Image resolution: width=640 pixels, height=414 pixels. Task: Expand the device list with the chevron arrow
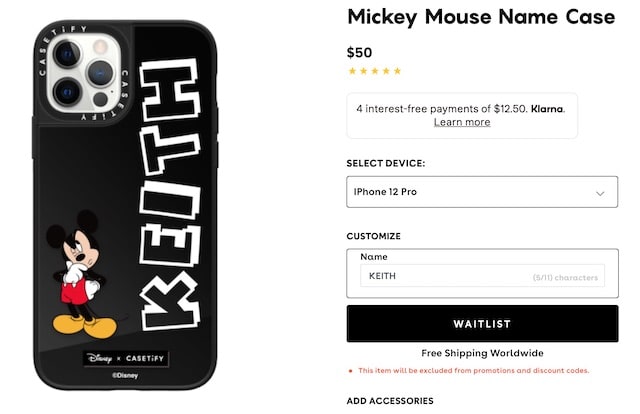click(600, 193)
